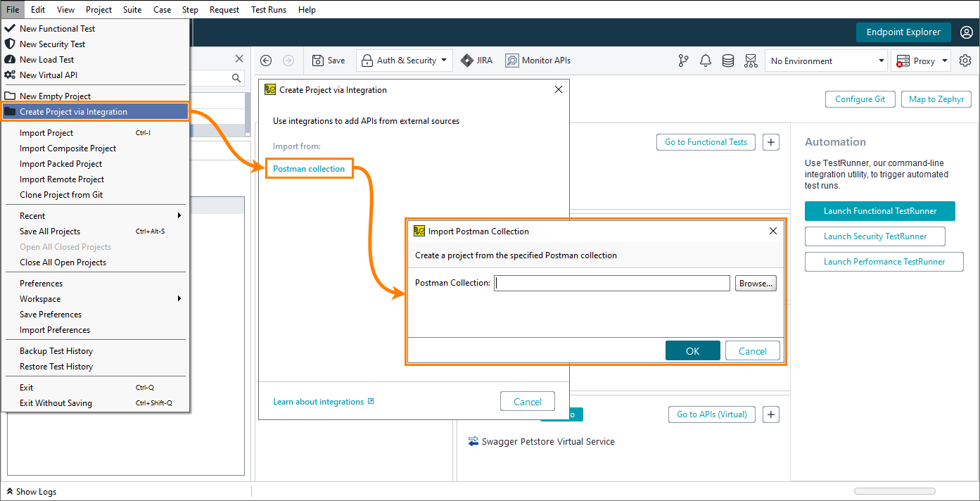
Task: Open Preferences from File menu
Action: pyautogui.click(x=95, y=284)
